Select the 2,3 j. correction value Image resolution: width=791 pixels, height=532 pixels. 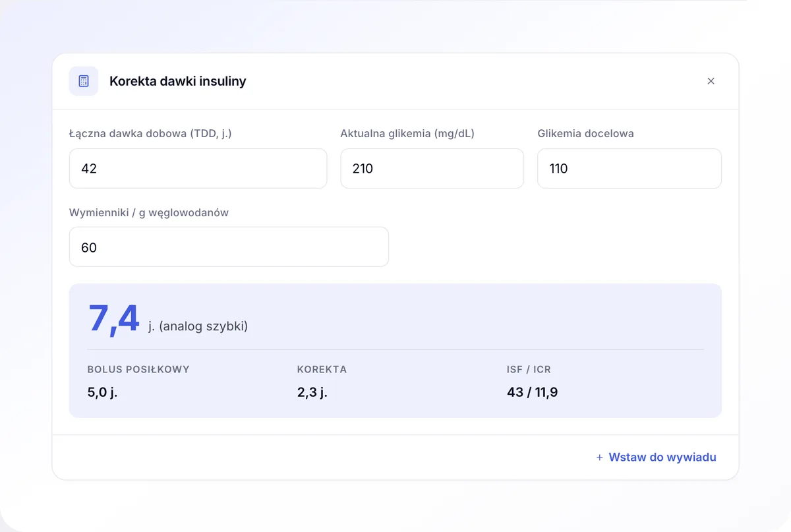tap(312, 392)
